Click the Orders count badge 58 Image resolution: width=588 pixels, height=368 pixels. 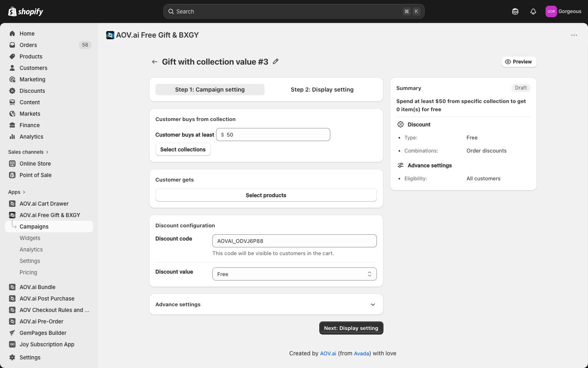point(85,45)
